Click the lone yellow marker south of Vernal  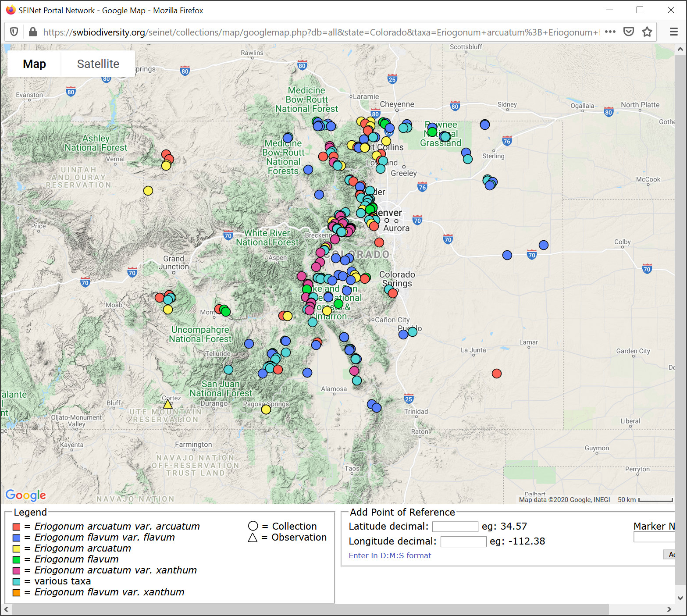148,191
